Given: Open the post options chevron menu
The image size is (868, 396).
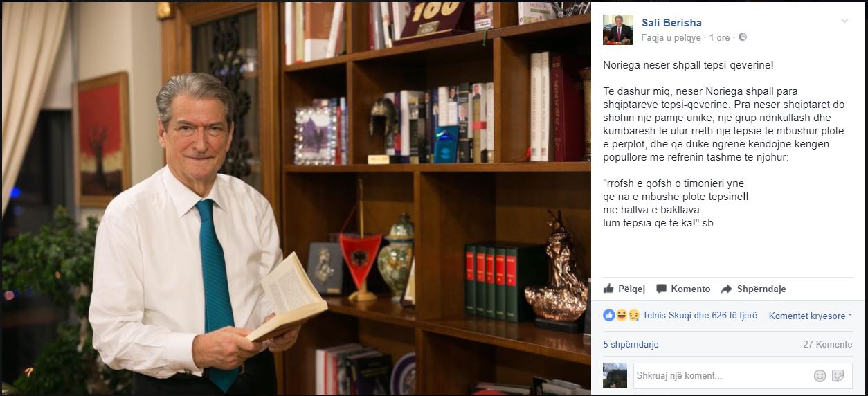Looking at the screenshot, I should point(844,21).
